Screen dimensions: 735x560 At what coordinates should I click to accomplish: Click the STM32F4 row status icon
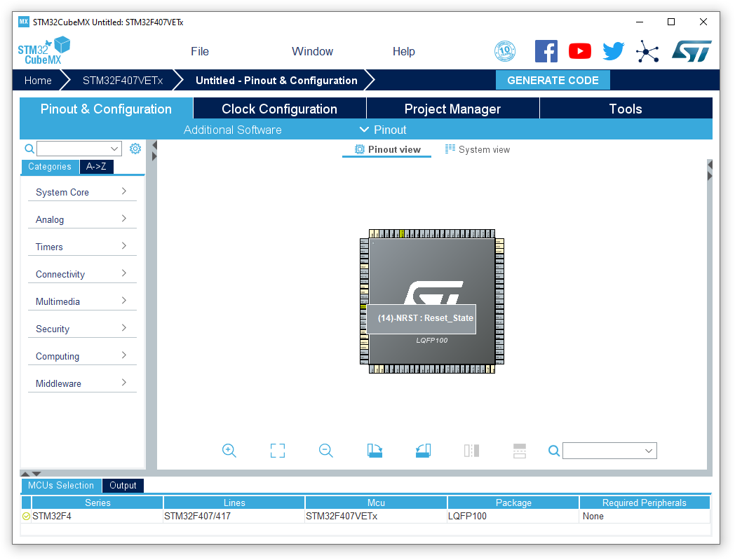26,517
